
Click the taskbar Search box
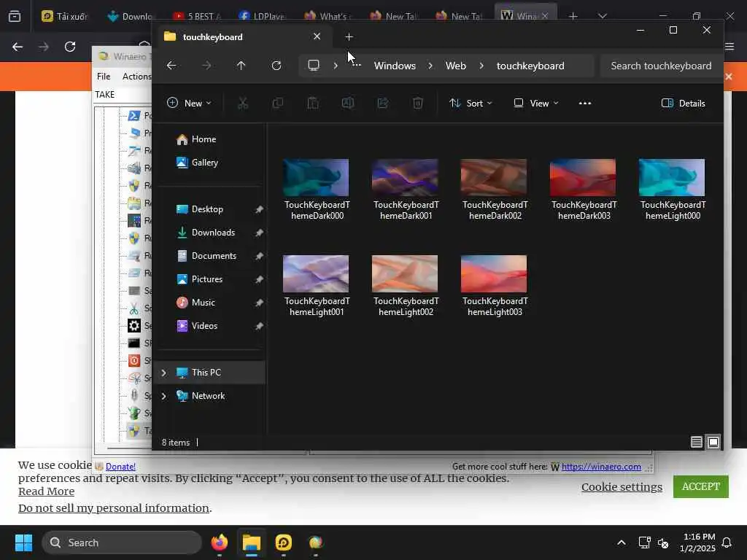(122, 542)
